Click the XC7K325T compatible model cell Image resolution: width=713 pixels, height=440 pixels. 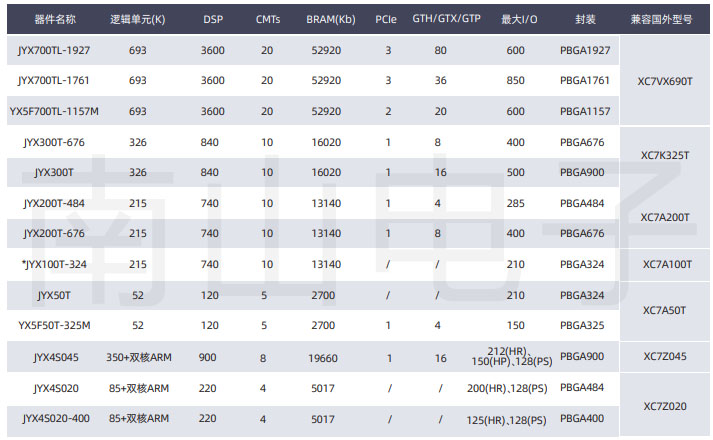[x=665, y=155]
